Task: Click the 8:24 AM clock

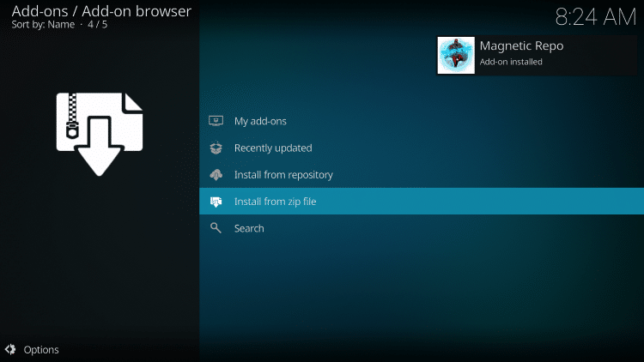Action: (x=595, y=16)
